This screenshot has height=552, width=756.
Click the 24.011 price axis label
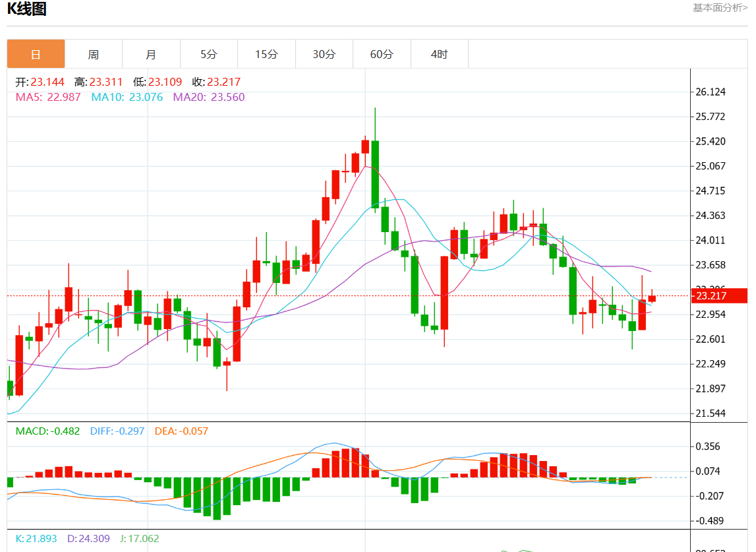click(x=711, y=240)
